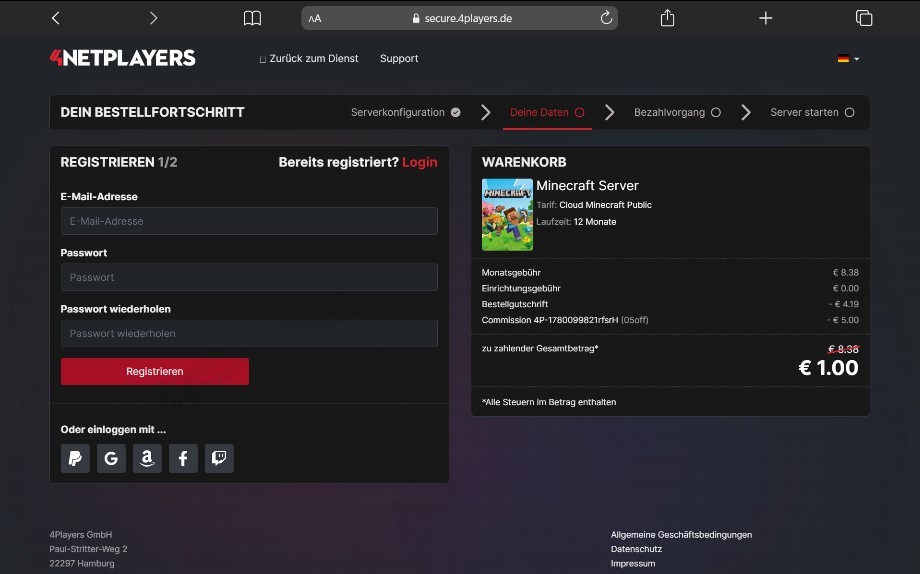Select the Bezahlvorgang progress step
The width and height of the screenshot is (920, 574).
677,112
